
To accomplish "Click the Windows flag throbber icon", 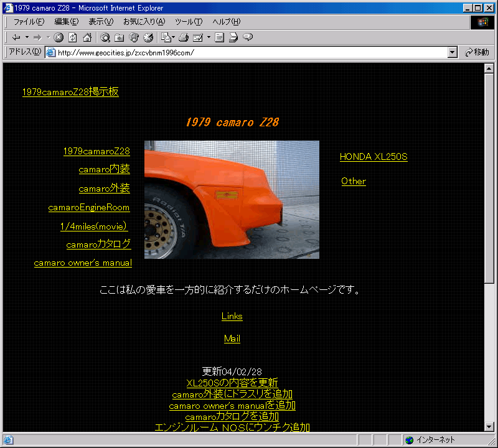I will [x=482, y=22].
